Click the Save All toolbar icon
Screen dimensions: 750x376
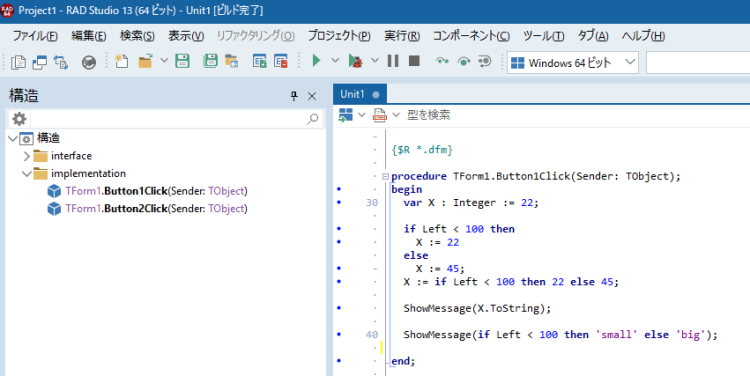[210, 61]
